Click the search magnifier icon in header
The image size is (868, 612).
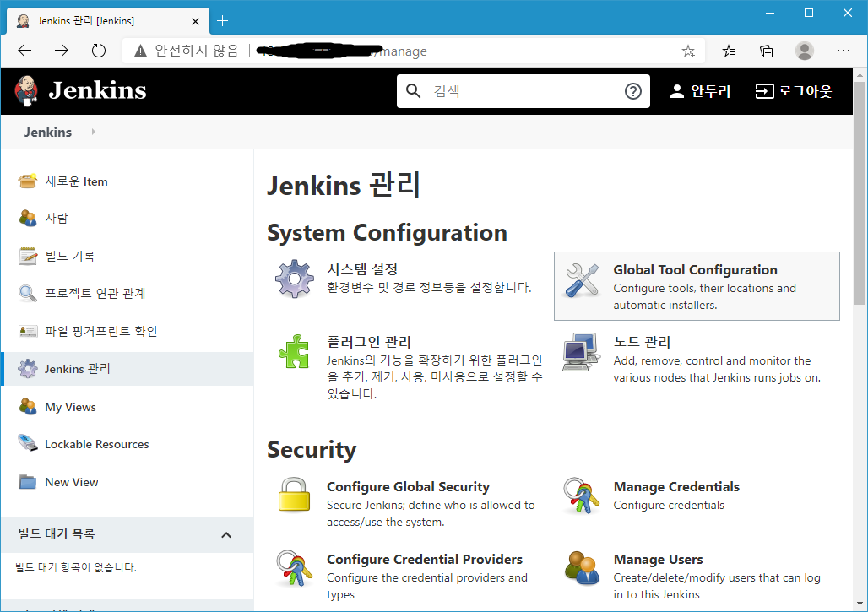point(414,91)
